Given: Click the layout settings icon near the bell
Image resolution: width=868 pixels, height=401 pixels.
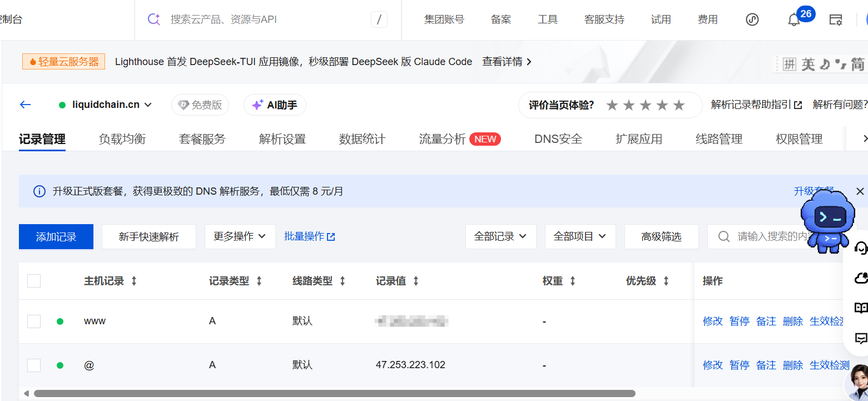Looking at the screenshot, I should tap(835, 19).
